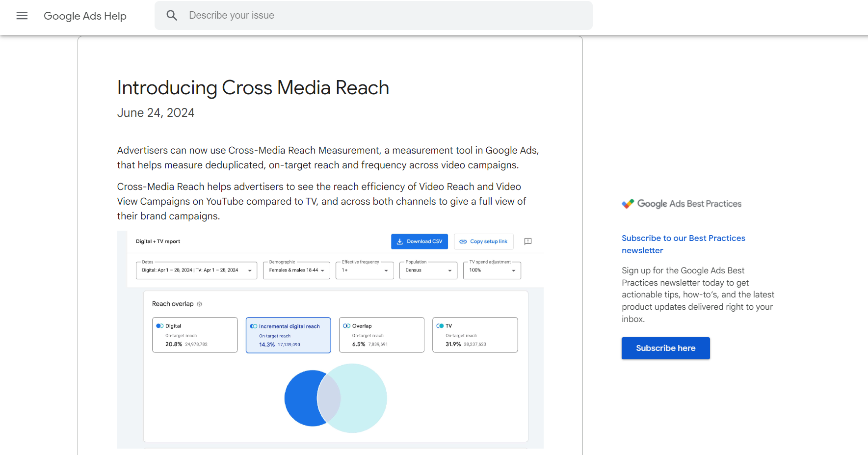The image size is (868, 455).
Task: Click the Download CSV button
Action: coord(420,241)
